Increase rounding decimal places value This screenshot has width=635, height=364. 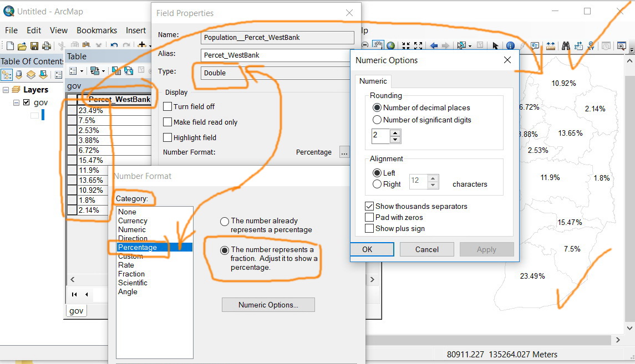pyautogui.click(x=395, y=132)
